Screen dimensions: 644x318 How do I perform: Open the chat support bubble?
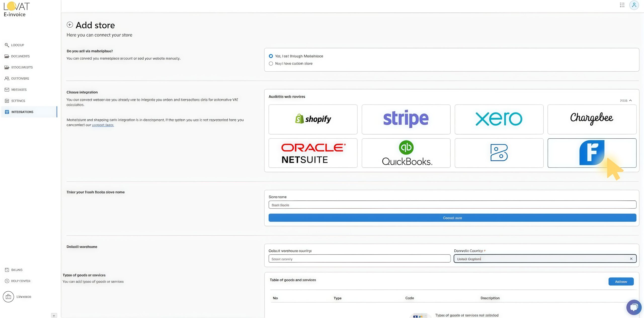click(x=634, y=307)
